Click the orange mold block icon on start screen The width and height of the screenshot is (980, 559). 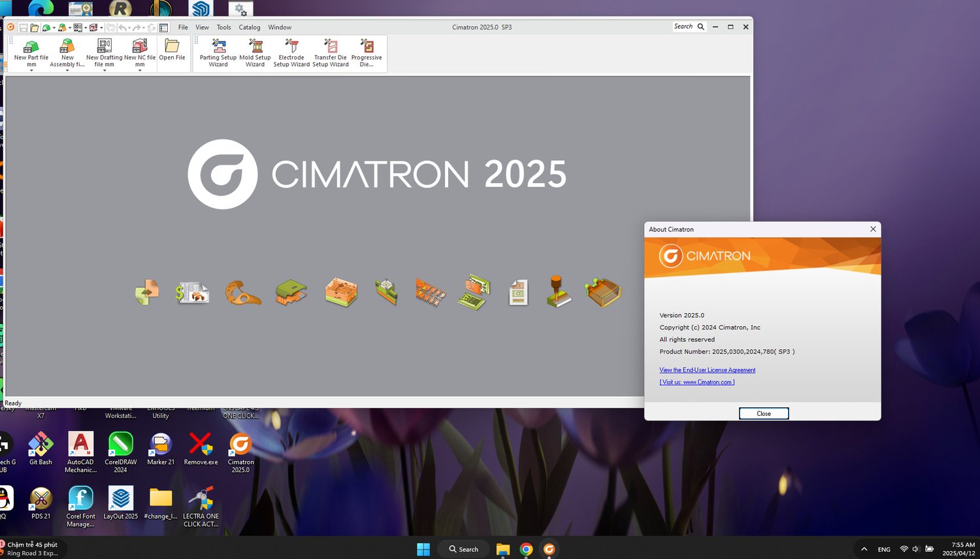(x=340, y=292)
